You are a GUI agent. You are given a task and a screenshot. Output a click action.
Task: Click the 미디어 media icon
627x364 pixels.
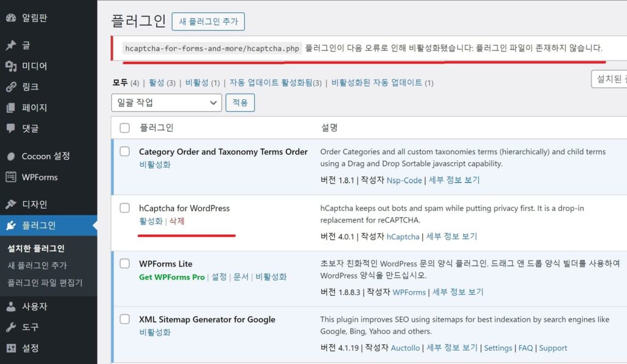pos(11,66)
